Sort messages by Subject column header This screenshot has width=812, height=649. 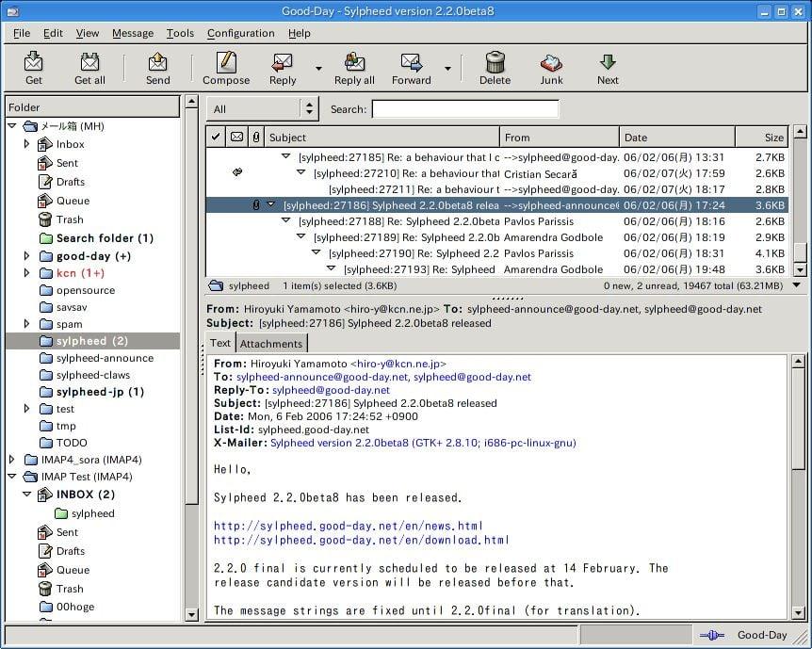pos(382,138)
